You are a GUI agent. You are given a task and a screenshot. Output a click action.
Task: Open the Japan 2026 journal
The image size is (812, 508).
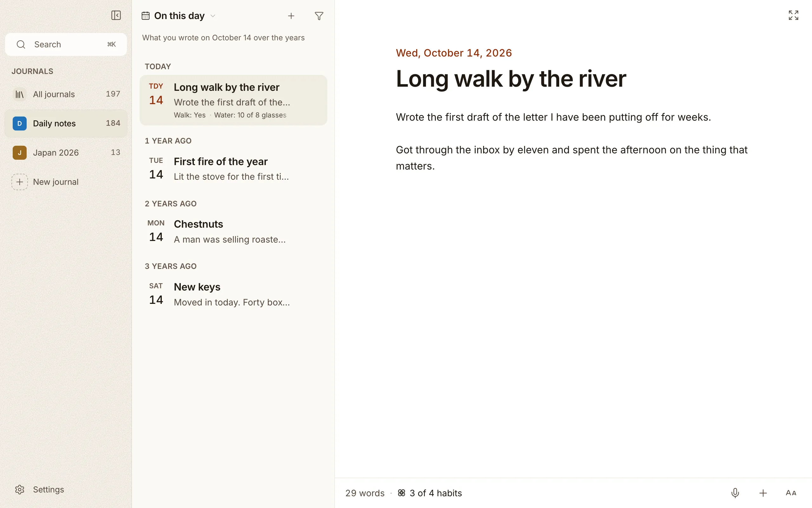coord(66,152)
